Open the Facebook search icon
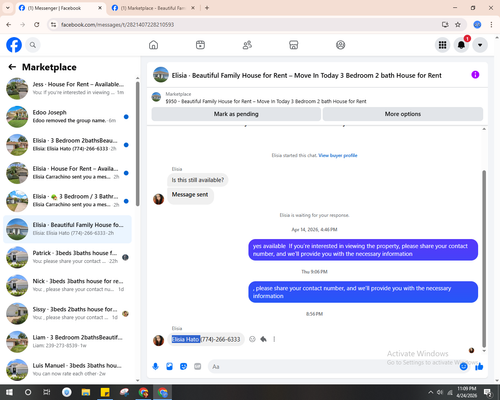Viewport: 500px width, 400px height. coord(33,45)
